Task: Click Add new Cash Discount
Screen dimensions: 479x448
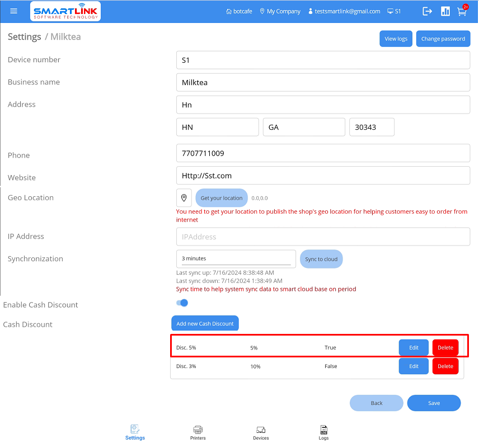Action: pyautogui.click(x=205, y=324)
